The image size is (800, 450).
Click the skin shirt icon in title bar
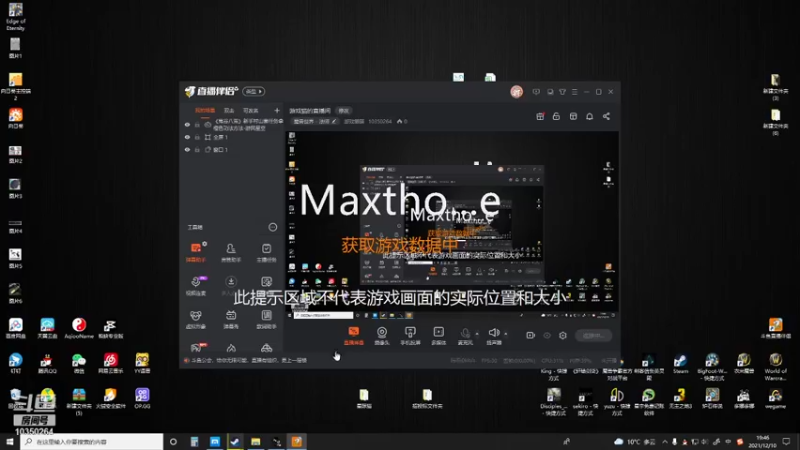tap(562, 92)
